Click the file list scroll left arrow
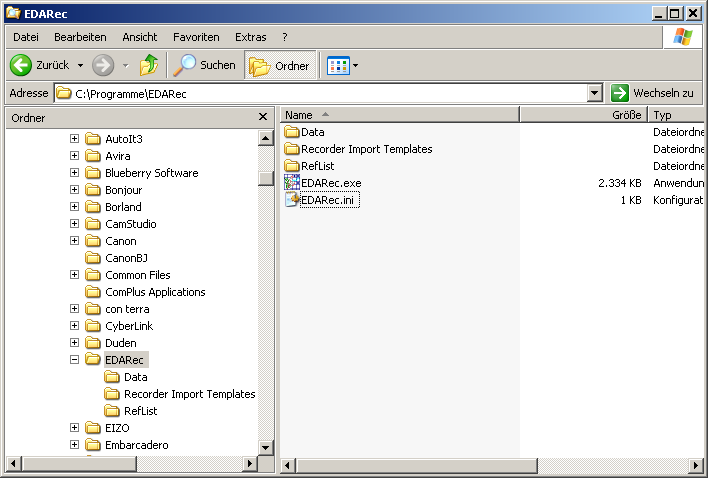Viewport: 708px width, 478px height. point(288,465)
